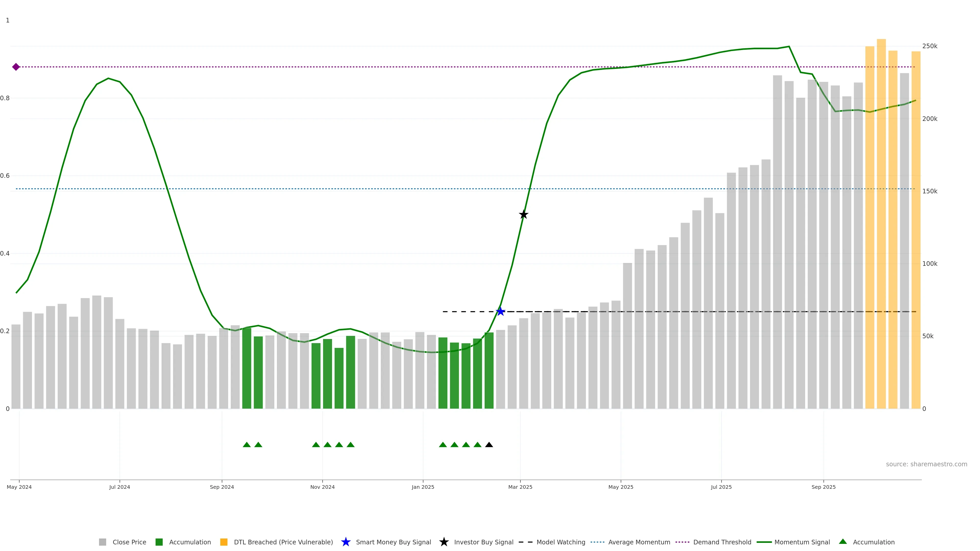This screenshot has width=980, height=551.
Task: Click the purple diamond Demand Threshold marker
Action: (16, 67)
